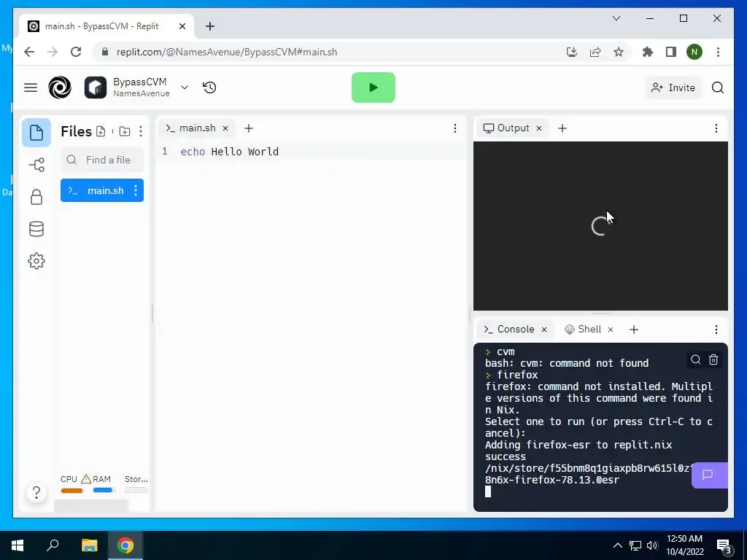Screen dimensions: 747x560
Task: Share this page icon in address bar
Action: 595,52
